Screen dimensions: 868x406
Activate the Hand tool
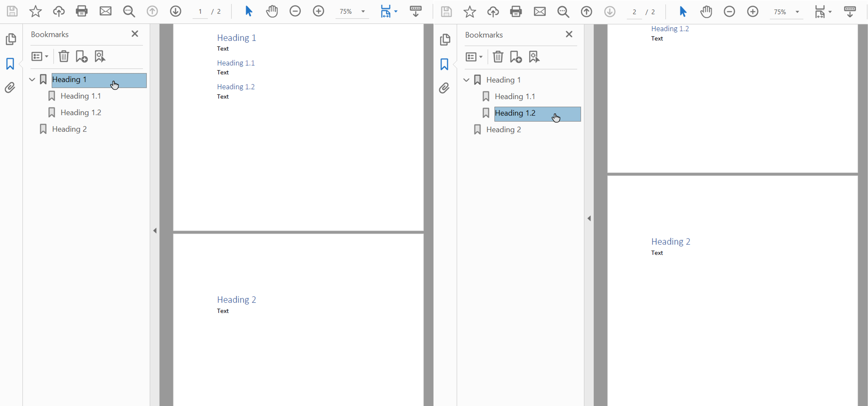[272, 11]
